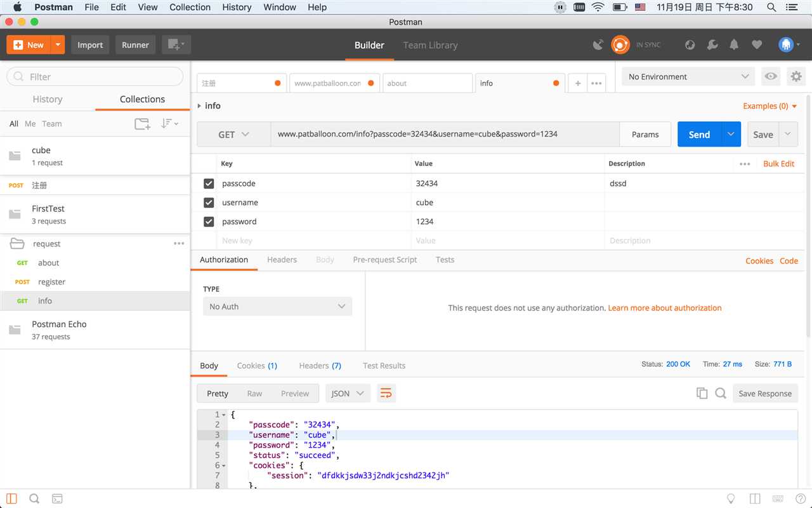Uncheck the passcode parameter checkbox
Screen dimensions: 812x508
pyautogui.click(x=209, y=184)
